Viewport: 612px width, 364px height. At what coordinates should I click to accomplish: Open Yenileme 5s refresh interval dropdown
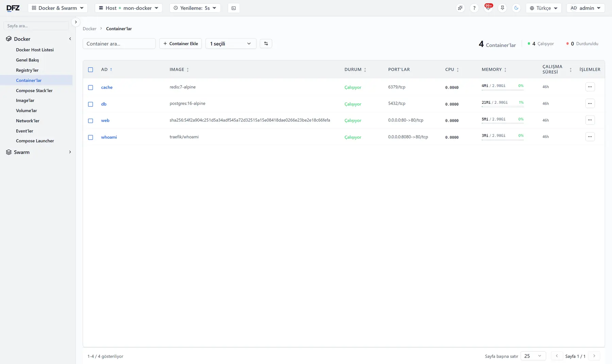195,8
